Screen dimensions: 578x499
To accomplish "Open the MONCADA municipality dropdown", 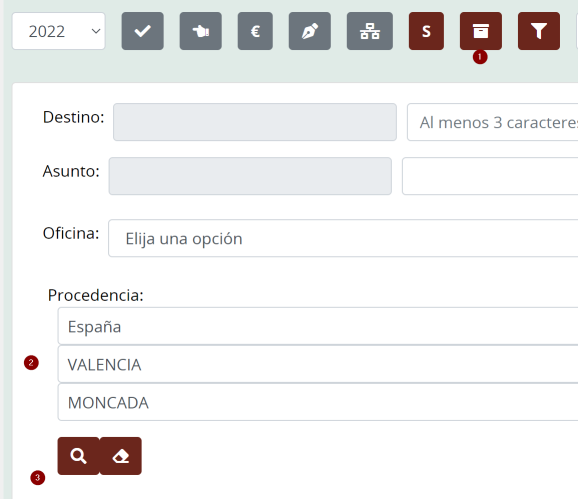I will click(318, 402).
